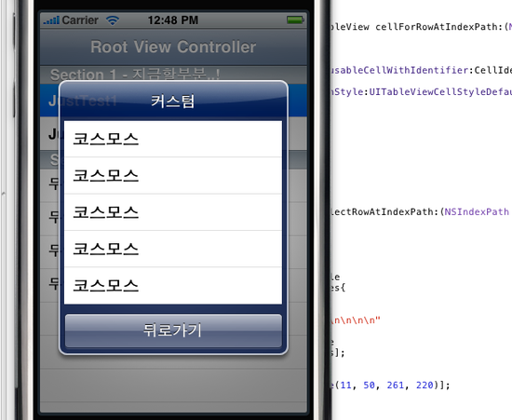This screenshot has height=420, width=512.
Task: Tap the 뒤로가기 button in the alert
Action: click(x=173, y=331)
